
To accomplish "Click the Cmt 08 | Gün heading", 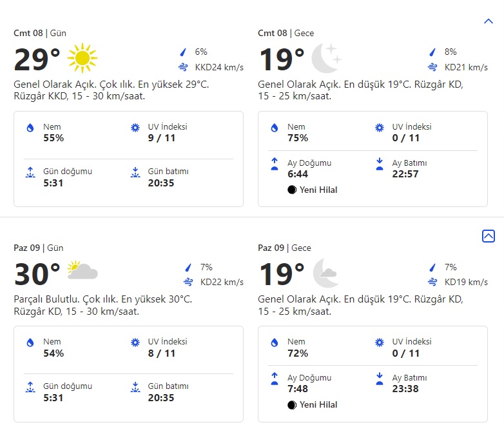I will point(40,33).
